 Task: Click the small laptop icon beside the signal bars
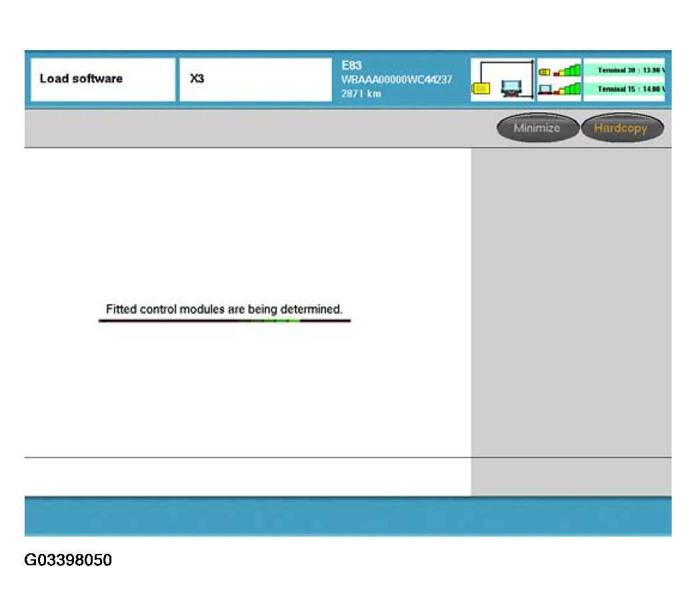click(544, 89)
